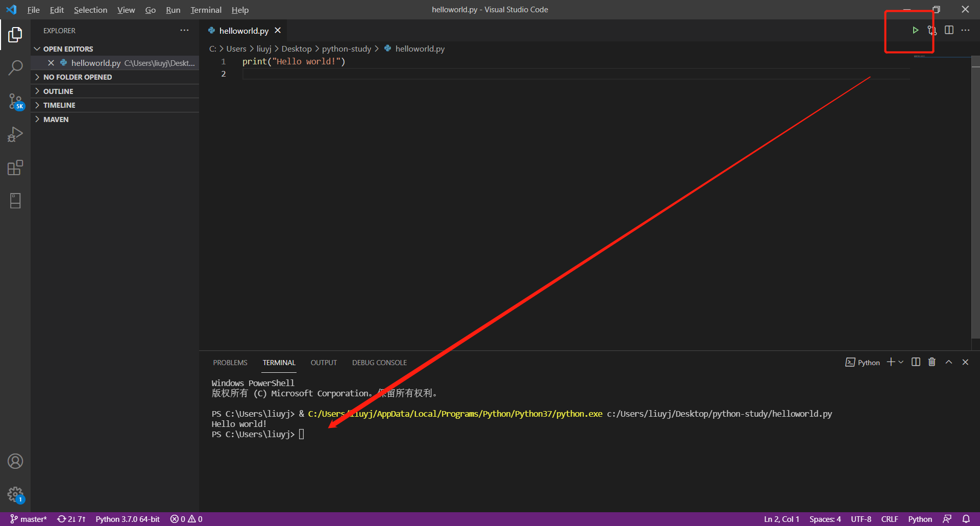Kill terminal with trash icon
The image size is (980, 526).
(932, 362)
